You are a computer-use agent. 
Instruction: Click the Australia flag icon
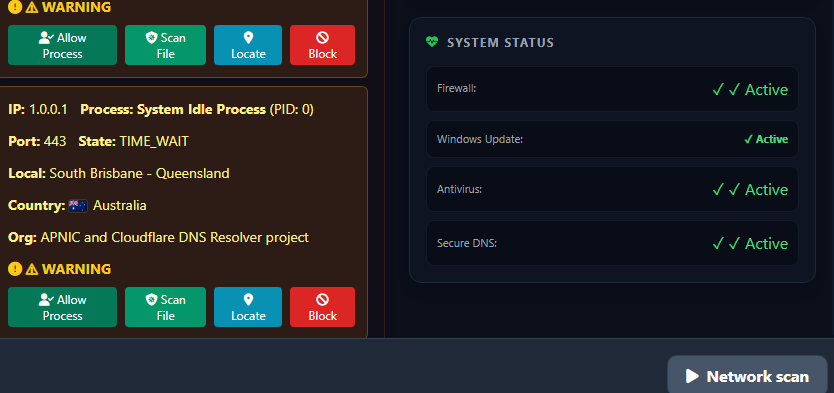78,206
